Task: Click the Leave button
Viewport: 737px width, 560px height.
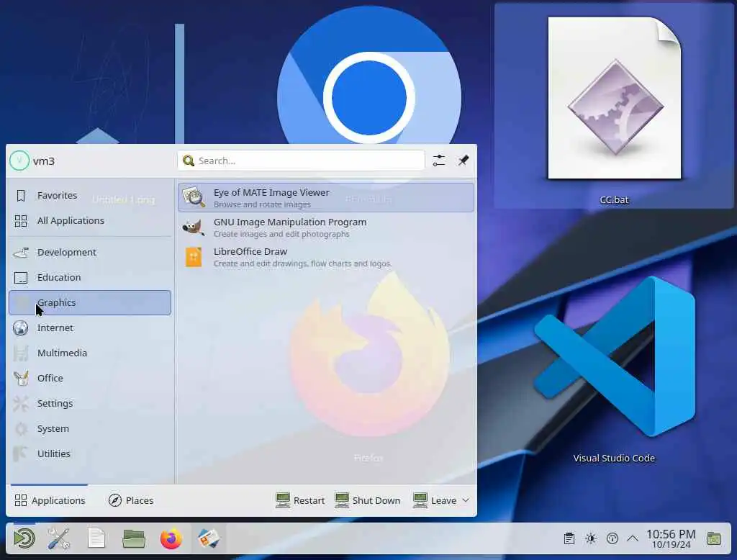Action: (435, 500)
